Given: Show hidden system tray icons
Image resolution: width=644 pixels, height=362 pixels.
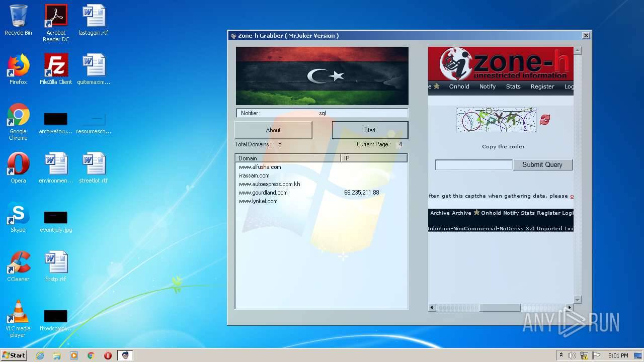Looking at the screenshot, I should (x=561, y=355).
